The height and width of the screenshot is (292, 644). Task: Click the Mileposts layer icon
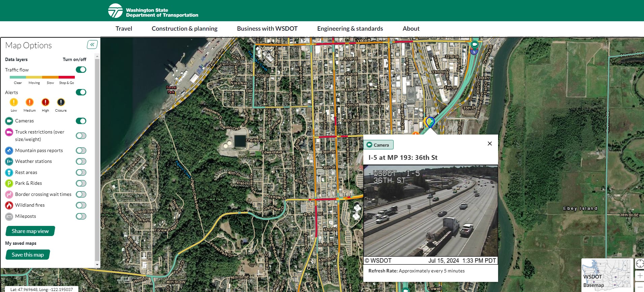point(9,216)
